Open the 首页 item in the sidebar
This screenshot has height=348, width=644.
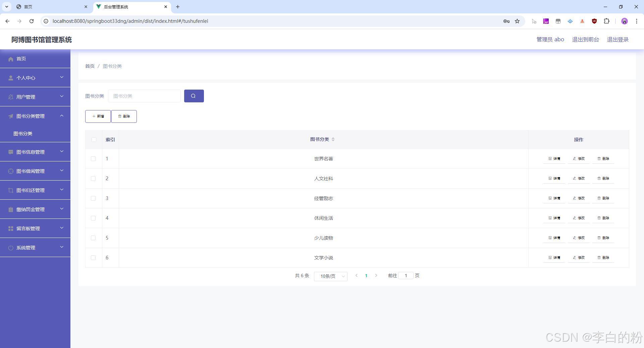(x=35, y=59)
